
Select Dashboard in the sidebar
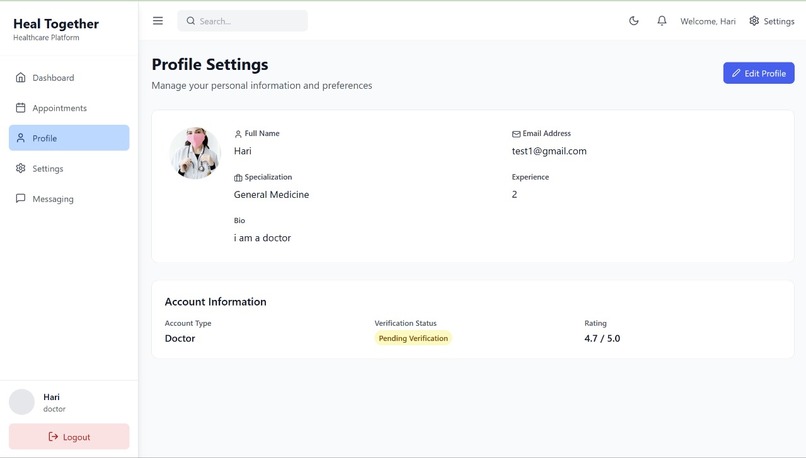pyautogui.click(x=69, y=78)
